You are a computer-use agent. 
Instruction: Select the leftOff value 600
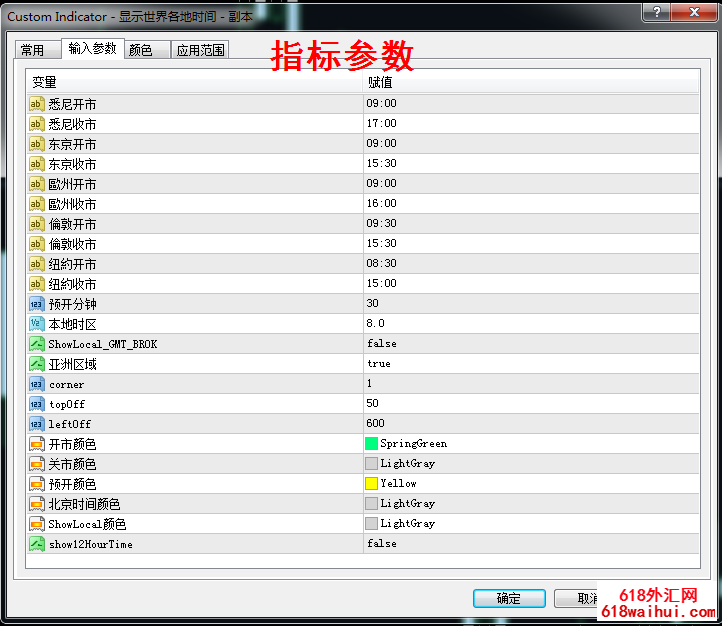[375, 423]
